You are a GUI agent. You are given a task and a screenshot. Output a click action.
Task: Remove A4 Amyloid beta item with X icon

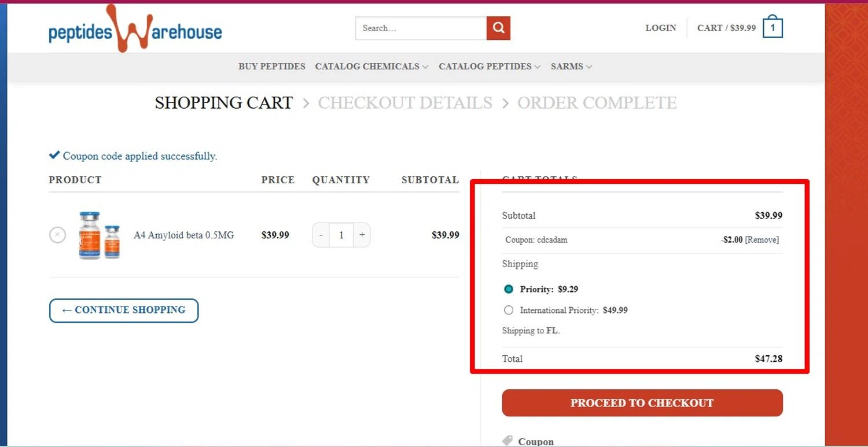tap(57, 235)
